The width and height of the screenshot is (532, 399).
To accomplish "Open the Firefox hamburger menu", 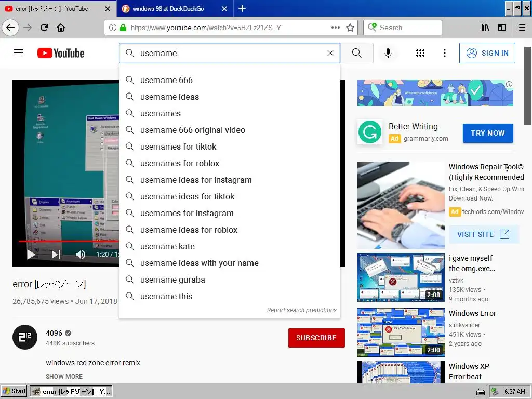I will pyautogui.click(x=522, y=28).
